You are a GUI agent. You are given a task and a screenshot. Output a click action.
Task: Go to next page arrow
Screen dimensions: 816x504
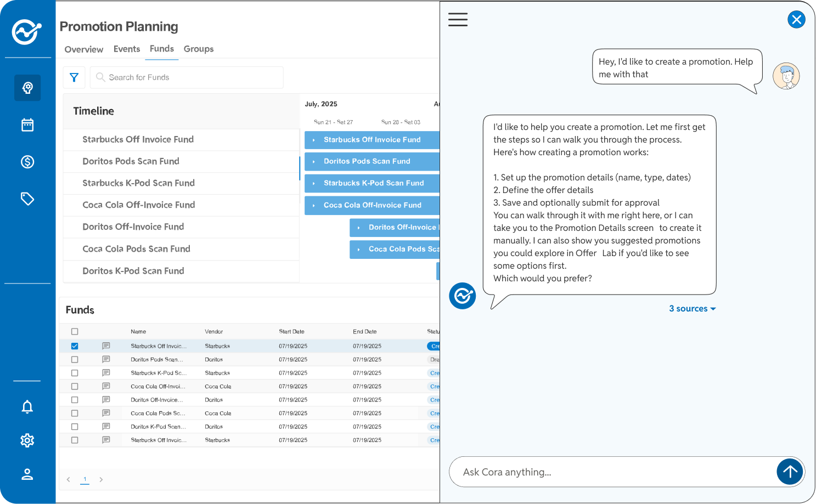[101, 479]
